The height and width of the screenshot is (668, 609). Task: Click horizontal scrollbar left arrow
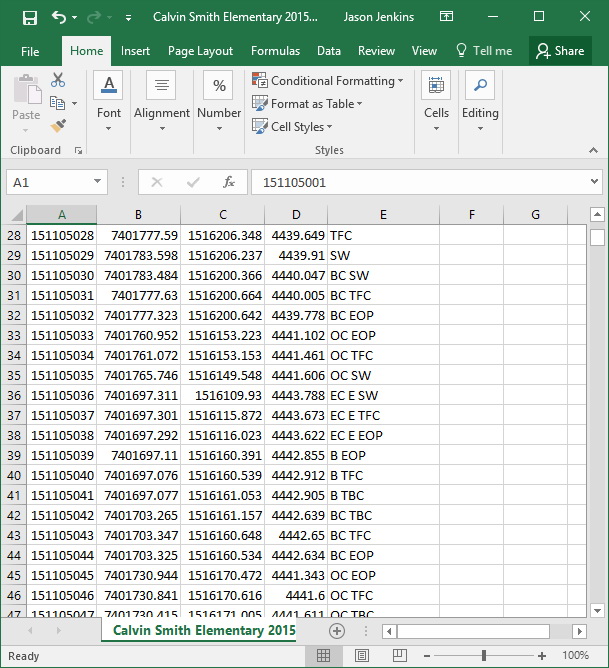389,631
